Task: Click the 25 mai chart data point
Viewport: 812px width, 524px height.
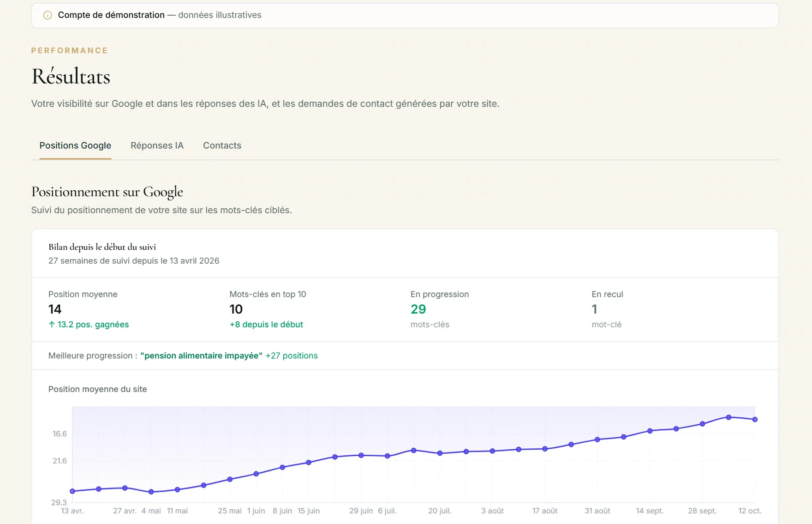Action: pyautogui.click(x=230, y=479)
